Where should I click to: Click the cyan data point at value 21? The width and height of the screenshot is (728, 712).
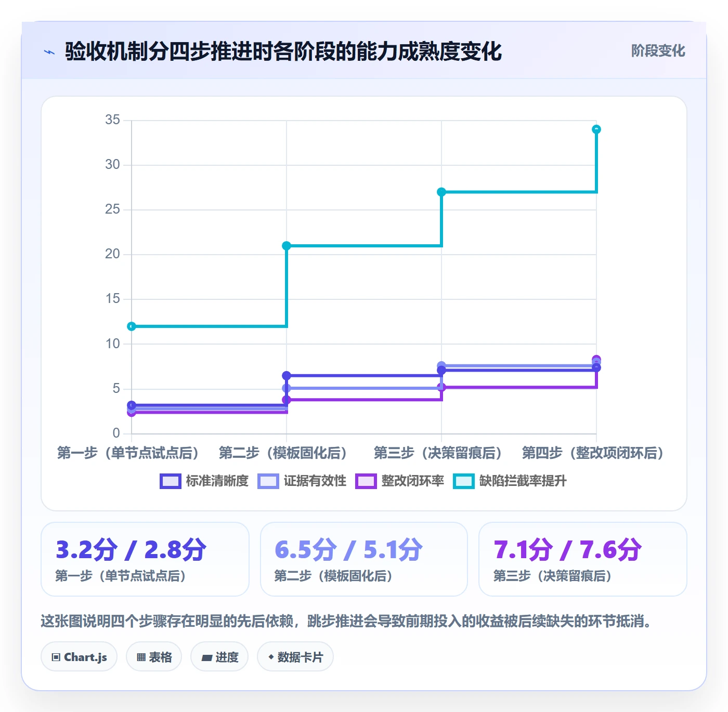coord(287,246)
